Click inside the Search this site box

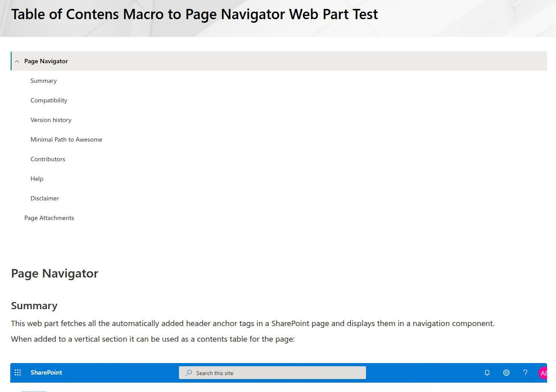click(x=272, y=373)
